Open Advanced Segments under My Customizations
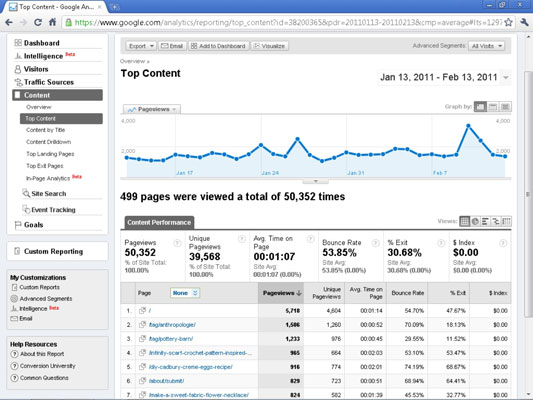Image resolution: width=533 pixels, height=400 pixels. tap(46, 298)
